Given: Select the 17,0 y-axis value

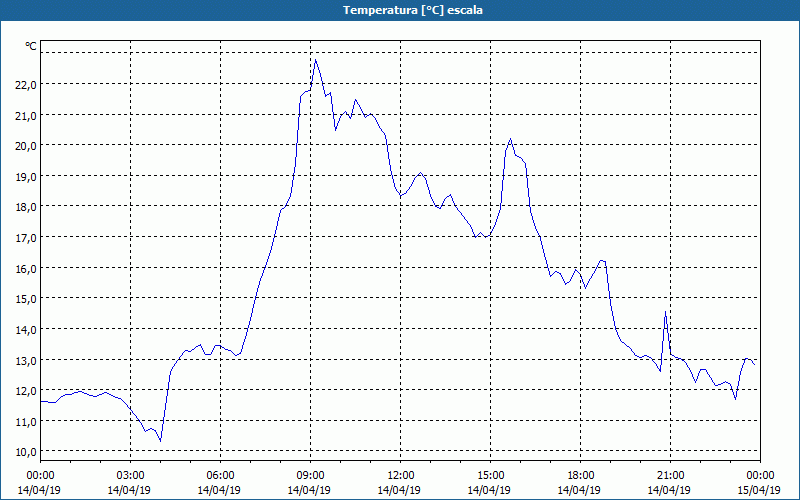Looking at the screenshot, I should coord(26,238).
